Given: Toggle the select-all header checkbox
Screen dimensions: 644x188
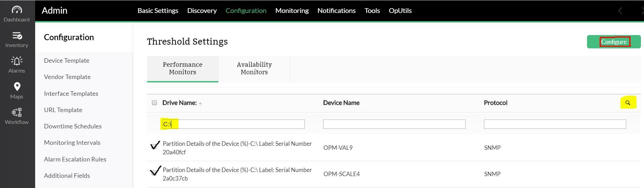Looking at the screenshot, I should [154, 103].
